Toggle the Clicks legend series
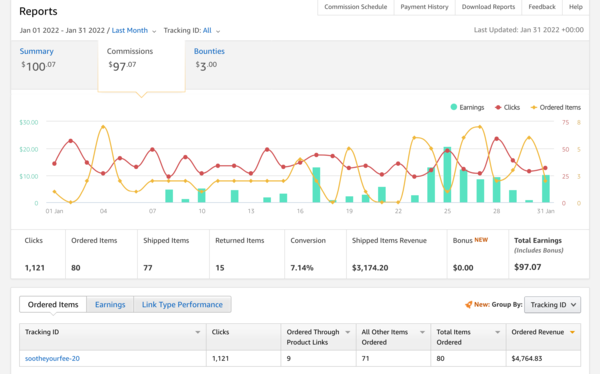Image resolution: width=600 pixels, height=374 pixels. tap(507, 107)
